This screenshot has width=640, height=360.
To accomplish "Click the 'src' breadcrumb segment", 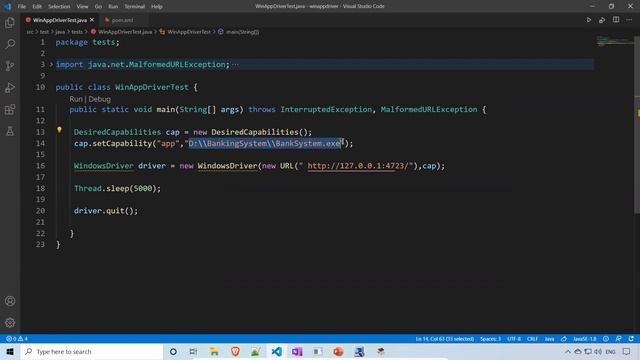I will [30, 32].
